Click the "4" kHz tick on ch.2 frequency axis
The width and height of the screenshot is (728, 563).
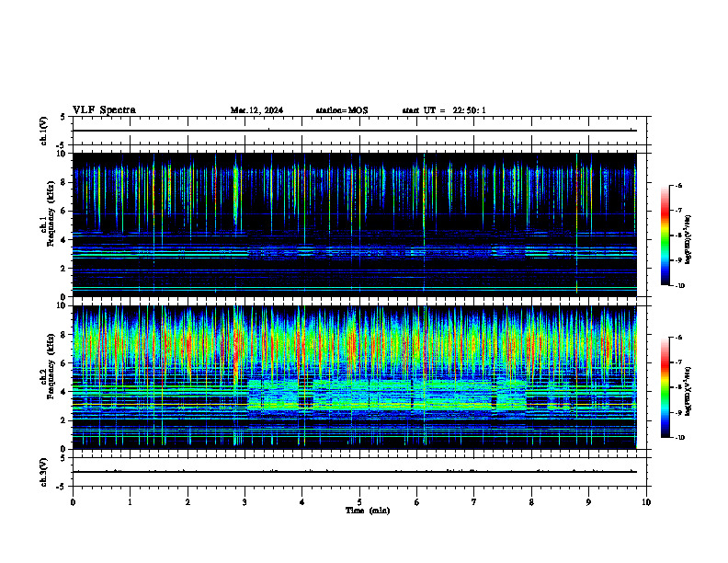(x=64, y=392)
